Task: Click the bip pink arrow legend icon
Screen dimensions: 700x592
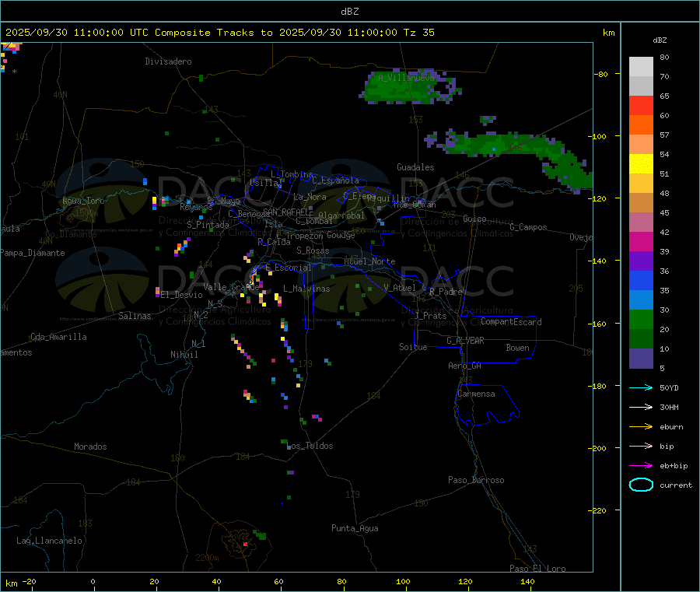Action: (641, 446)
